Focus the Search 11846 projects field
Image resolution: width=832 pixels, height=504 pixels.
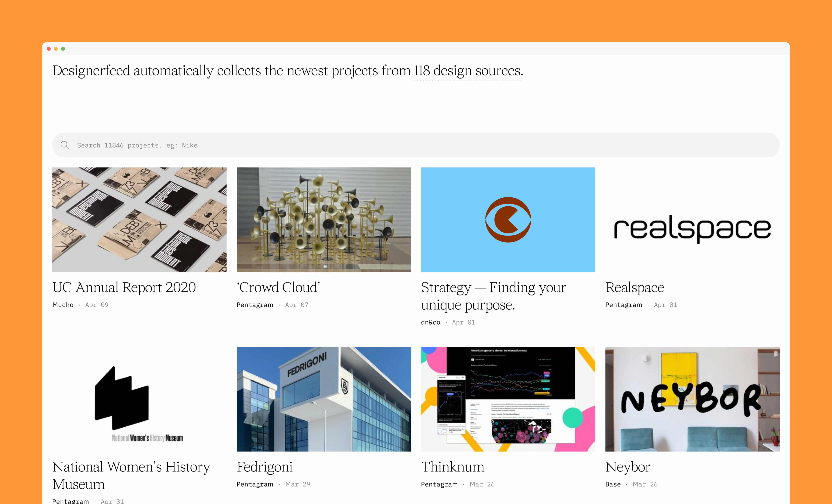click(x=416, y=145)
